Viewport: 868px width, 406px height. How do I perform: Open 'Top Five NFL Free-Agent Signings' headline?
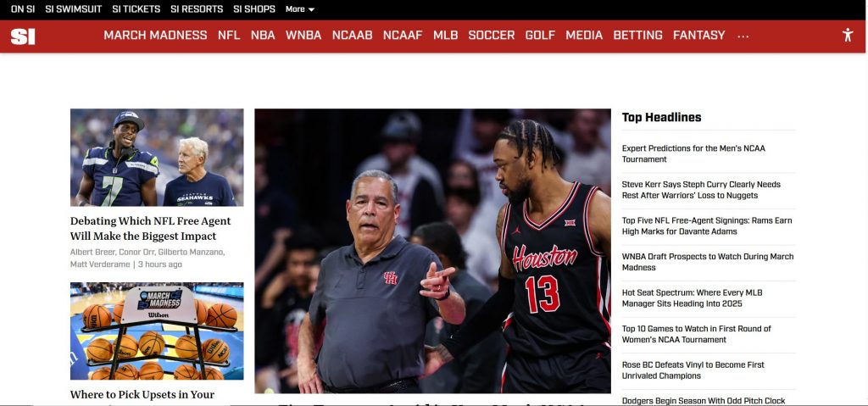[707, 225]
